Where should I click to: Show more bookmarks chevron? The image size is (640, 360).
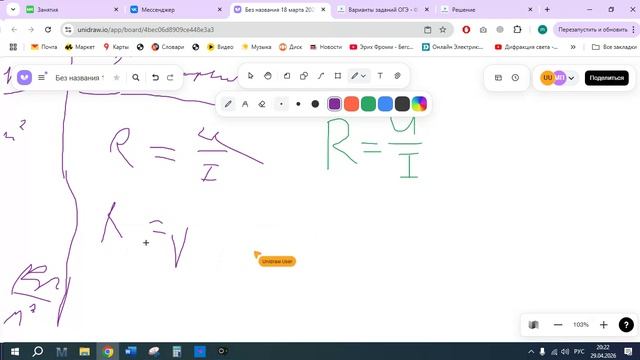[x=573, y=47]
